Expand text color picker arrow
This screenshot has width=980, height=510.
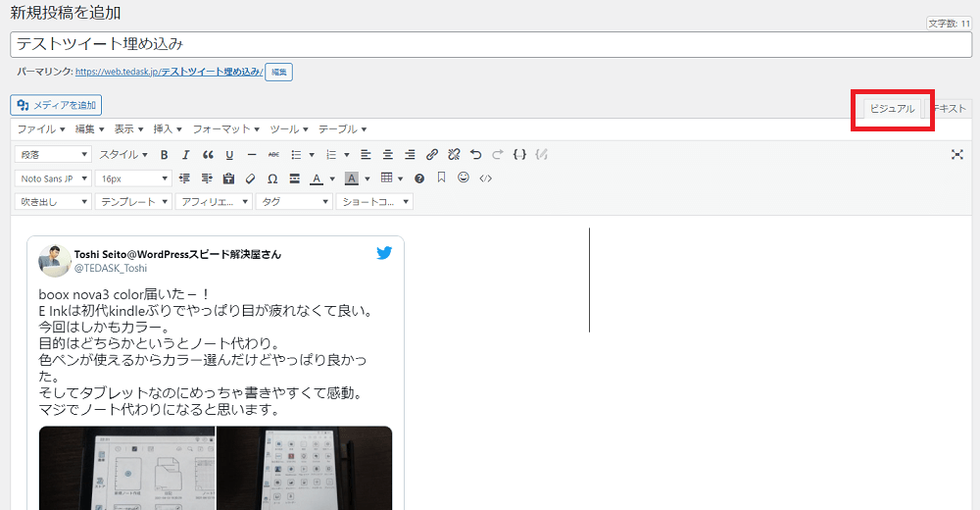[x=332, y=178]
